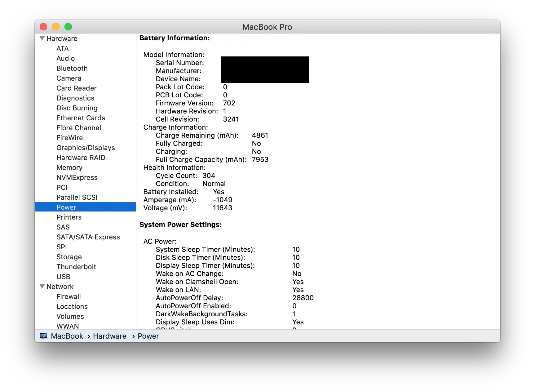Open Ethernet Cards entry

click(x=81, y=118)
